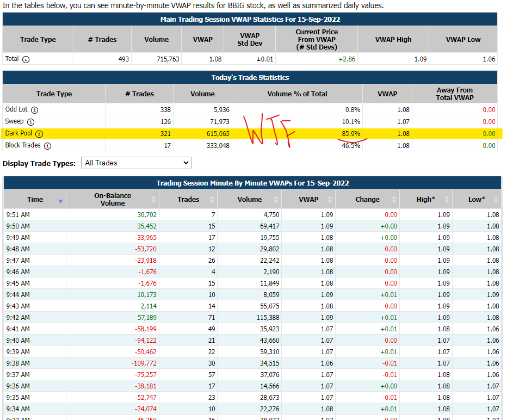Select the Dark Pool 85.9% value

pyautogui.click(x=351, y=134)
